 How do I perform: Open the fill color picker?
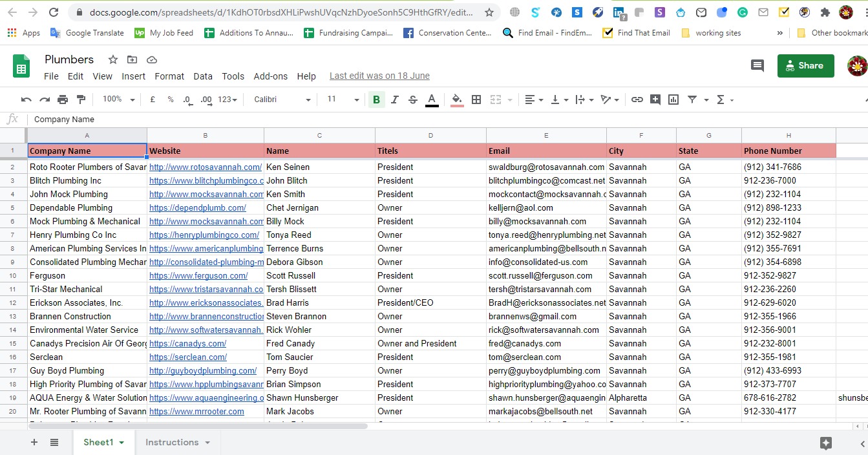(x=457, y=100)
